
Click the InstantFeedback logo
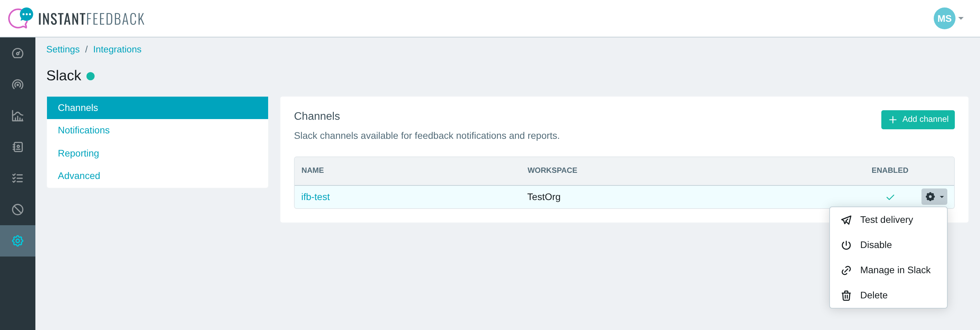(x=77, y=18)
